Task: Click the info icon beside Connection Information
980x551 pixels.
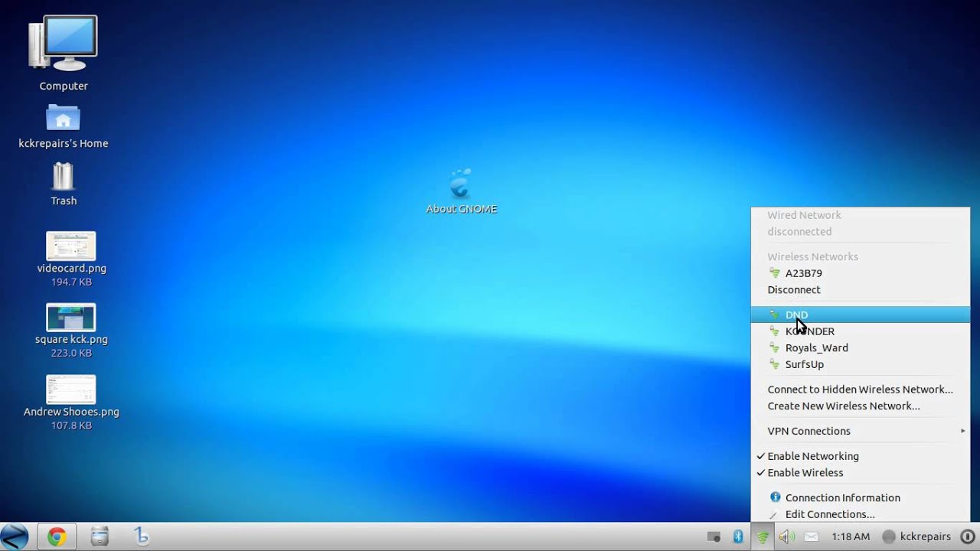Action: [775, 497]
